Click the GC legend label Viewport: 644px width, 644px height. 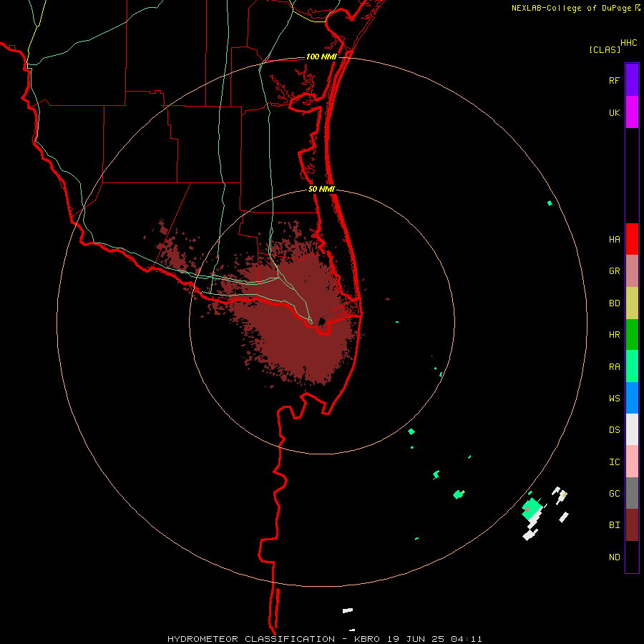coord(614,494)
